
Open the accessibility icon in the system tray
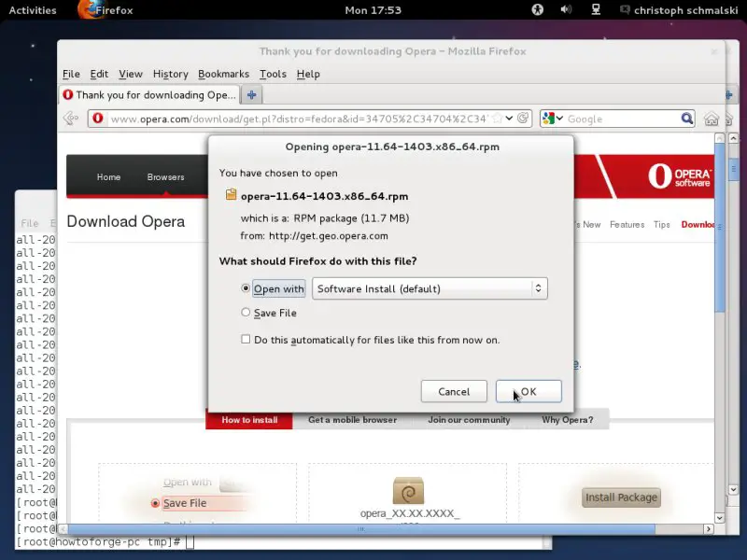pyautogui.click(x=538, y=9)
